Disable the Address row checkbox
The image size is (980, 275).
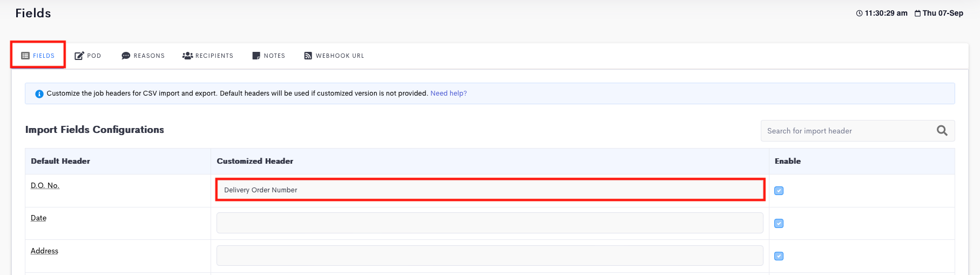(779, 256)
